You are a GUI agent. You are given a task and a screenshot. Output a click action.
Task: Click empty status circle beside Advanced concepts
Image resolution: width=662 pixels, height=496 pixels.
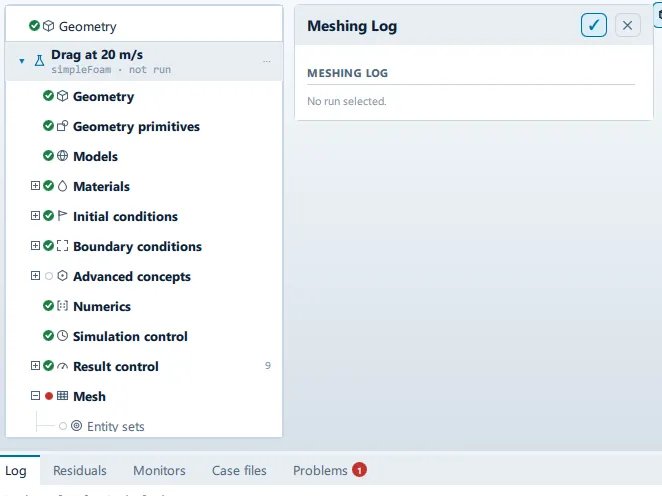[49, 276]
